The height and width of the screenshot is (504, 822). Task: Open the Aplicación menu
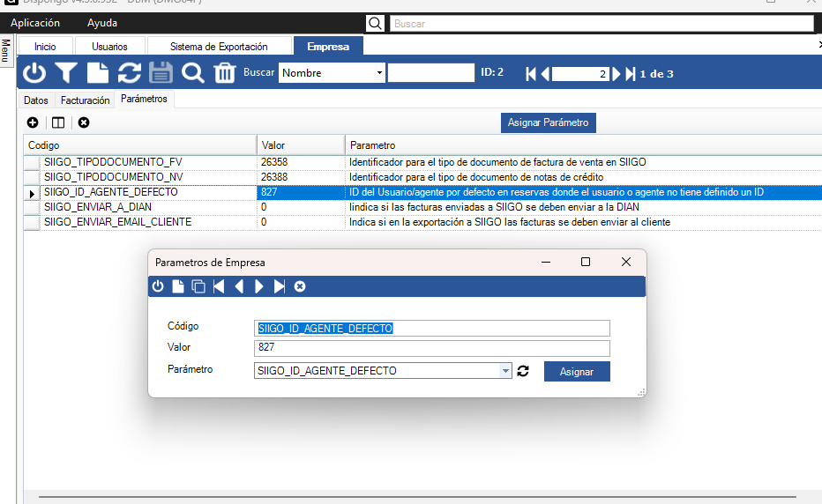[35, 23]
